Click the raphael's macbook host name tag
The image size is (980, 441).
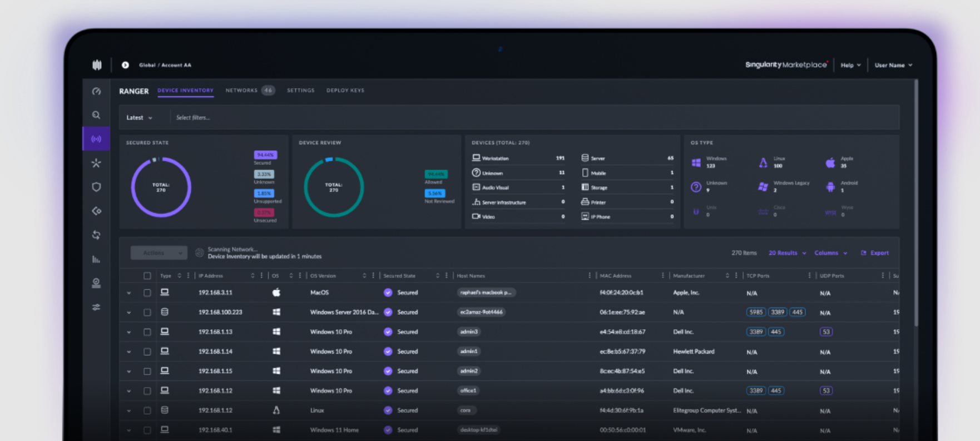(x=486, y=293)
